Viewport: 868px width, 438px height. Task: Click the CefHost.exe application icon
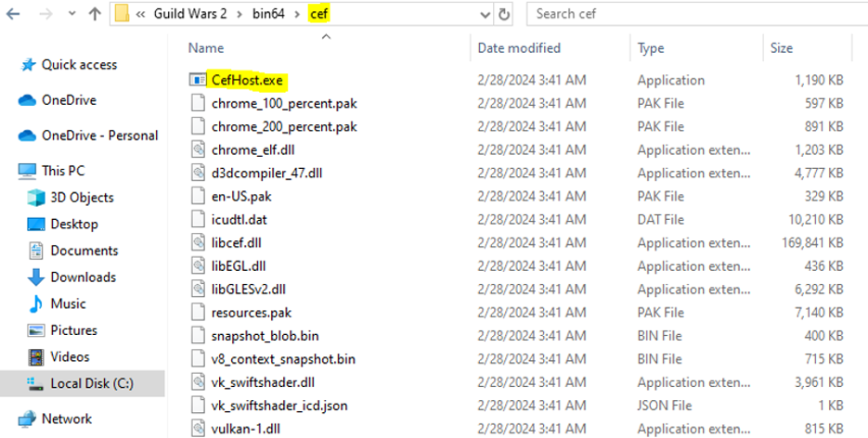click(198, 80)
